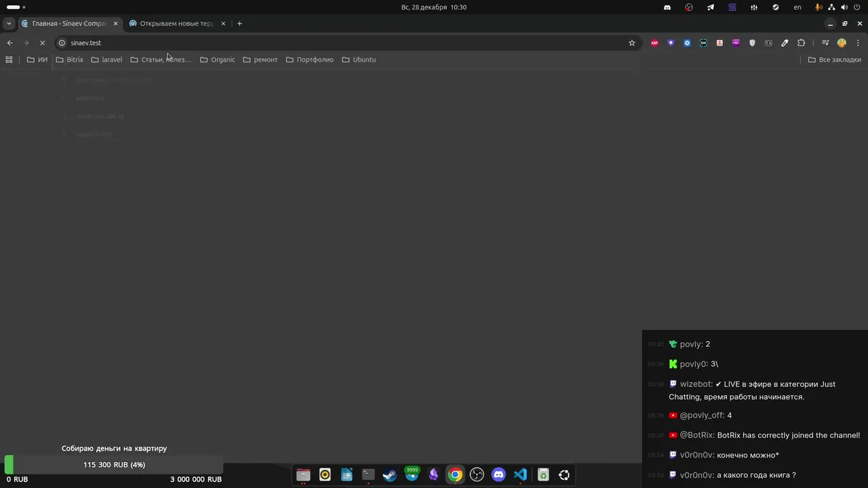Open the audio mixer sliders tray icon
868x488 pixels.
click(754, 7)
